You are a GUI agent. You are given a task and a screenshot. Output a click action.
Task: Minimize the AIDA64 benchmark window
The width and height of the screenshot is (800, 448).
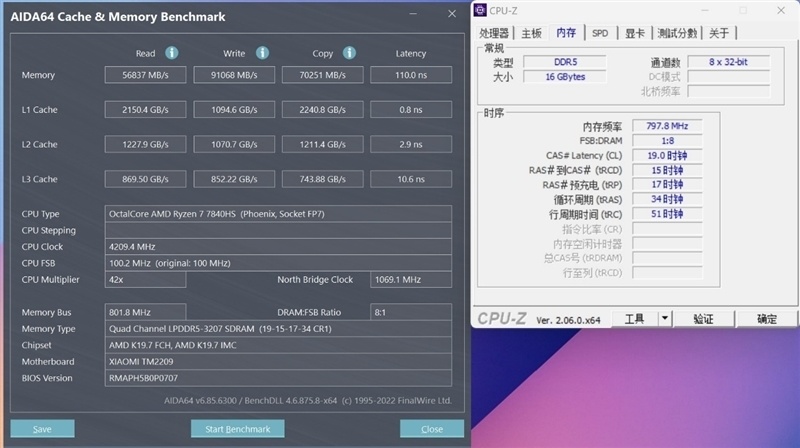(x=413, y=14)
